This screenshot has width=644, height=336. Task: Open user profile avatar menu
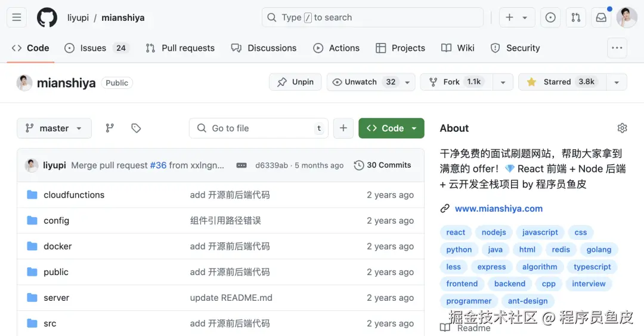pos(627,17)
